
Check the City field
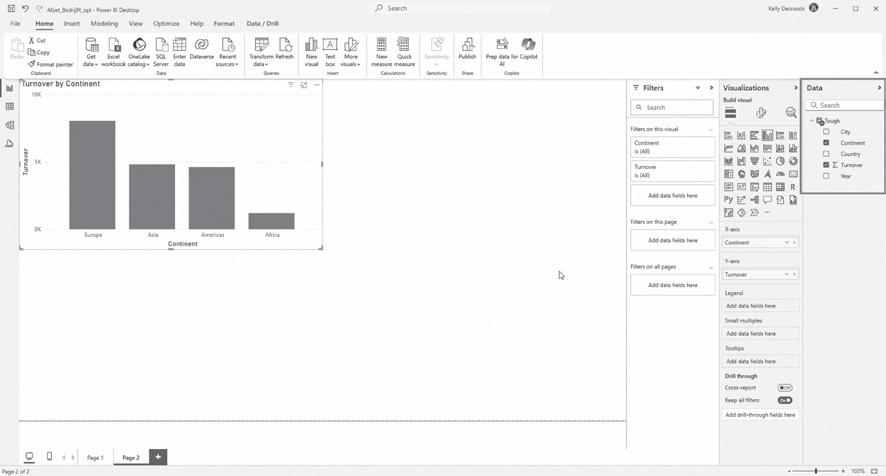(x=826, y=132)
